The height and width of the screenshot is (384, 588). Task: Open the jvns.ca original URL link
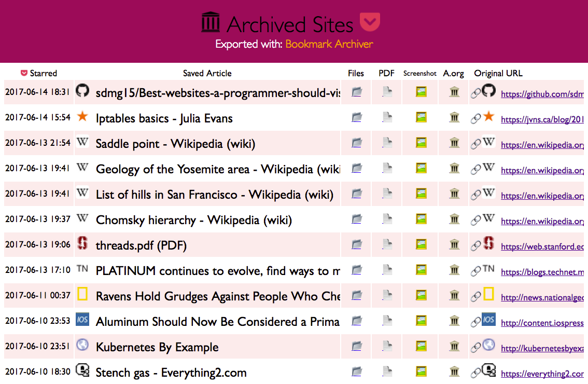[542, 119]
